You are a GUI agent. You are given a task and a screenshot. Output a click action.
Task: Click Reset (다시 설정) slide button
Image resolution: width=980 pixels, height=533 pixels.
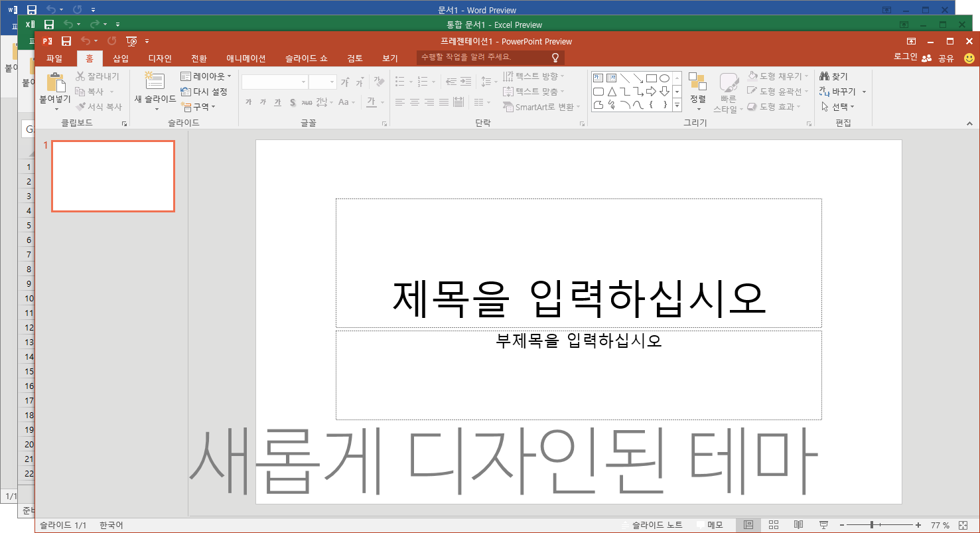[x=204, y=92]
